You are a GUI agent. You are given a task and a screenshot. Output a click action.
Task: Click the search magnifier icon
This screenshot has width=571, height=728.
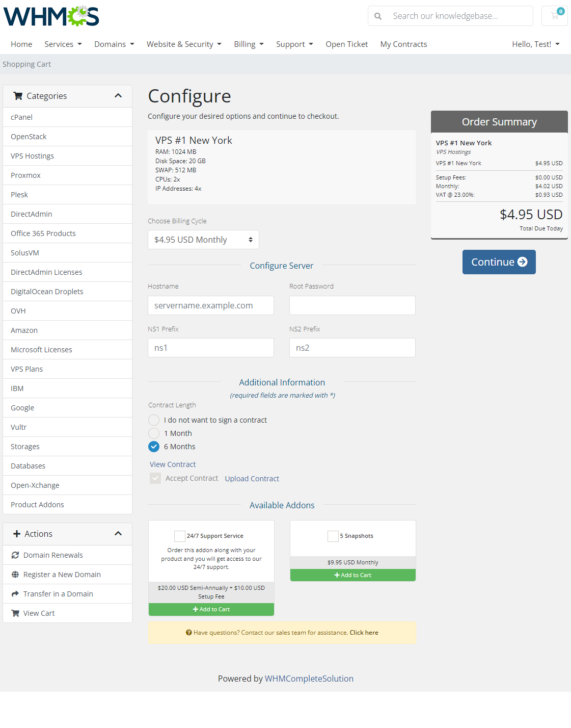coord(378,16)
